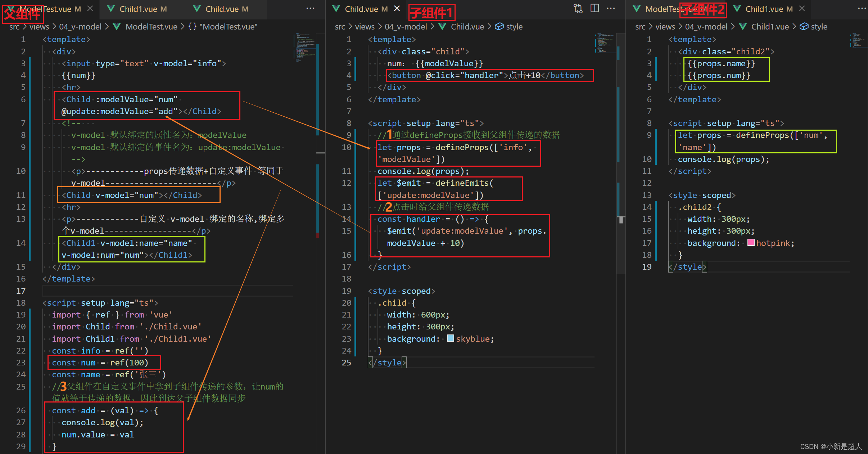Close the Child.vue tab in middle editor
Image resolution: width=868 pixels, height=454 pixels.
tap(397, 9)
